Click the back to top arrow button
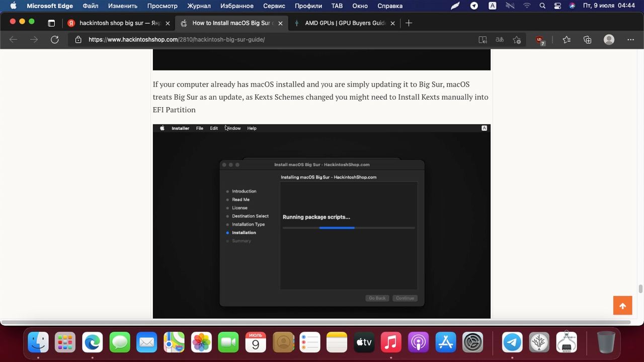Viewport: 644px width, 362px height. (x=622, y=306)
